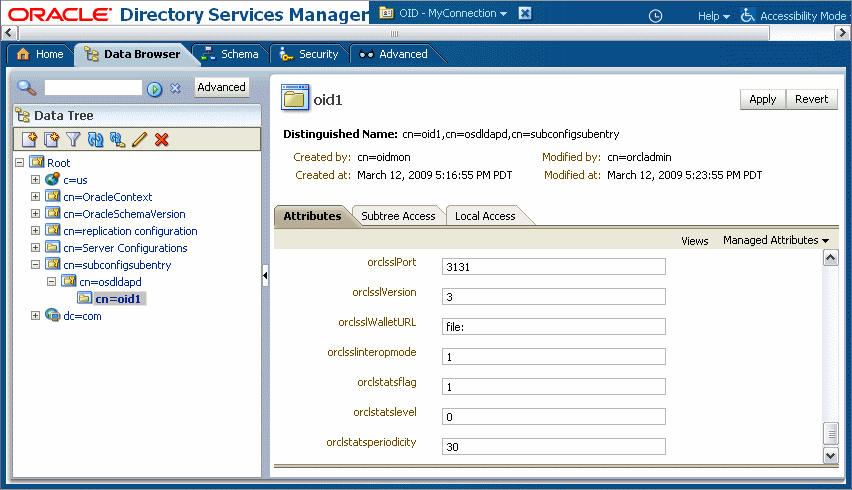Click the Accessibility Mode wheelchair icon

click(x=748, y=15)
